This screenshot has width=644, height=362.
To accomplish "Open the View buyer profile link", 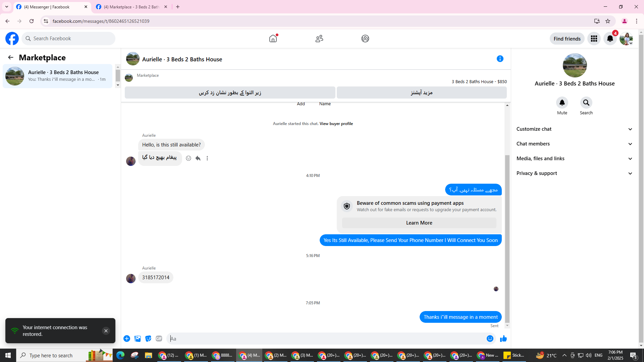I will [336, 124].
